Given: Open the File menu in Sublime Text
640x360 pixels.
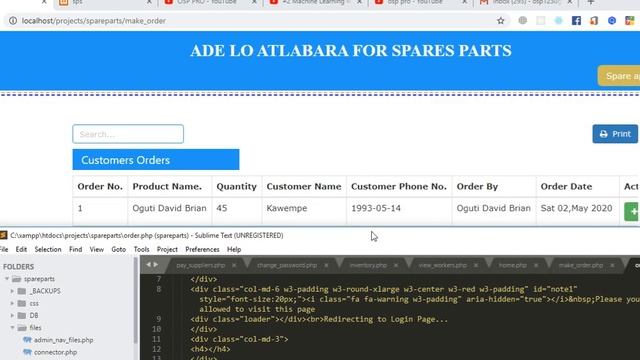Looking at the screenshot, I should 4,249.
